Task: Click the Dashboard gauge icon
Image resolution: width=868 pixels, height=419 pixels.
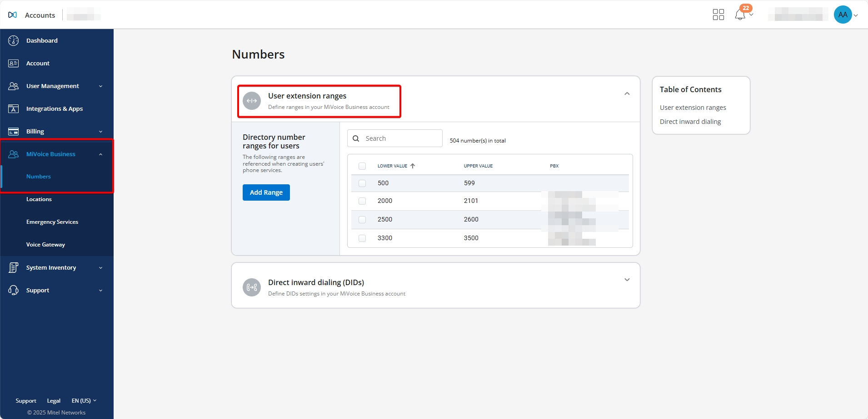Action: point(14,40)
